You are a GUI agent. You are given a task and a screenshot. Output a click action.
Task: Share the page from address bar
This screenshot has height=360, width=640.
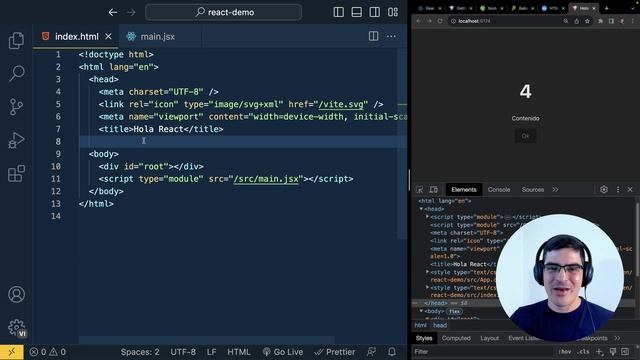(577, 21)
